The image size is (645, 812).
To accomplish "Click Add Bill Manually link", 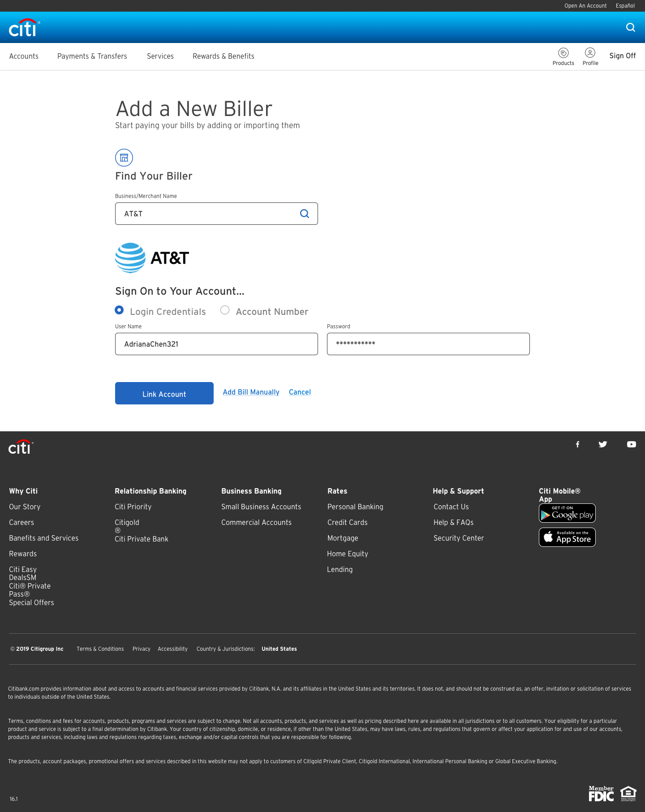I will (251, 392).
